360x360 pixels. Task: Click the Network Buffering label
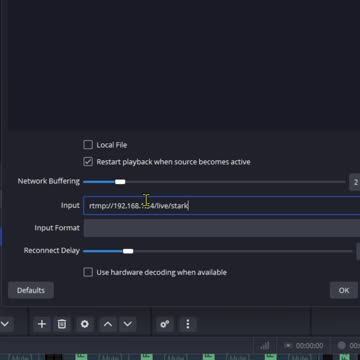click(49, 181)
